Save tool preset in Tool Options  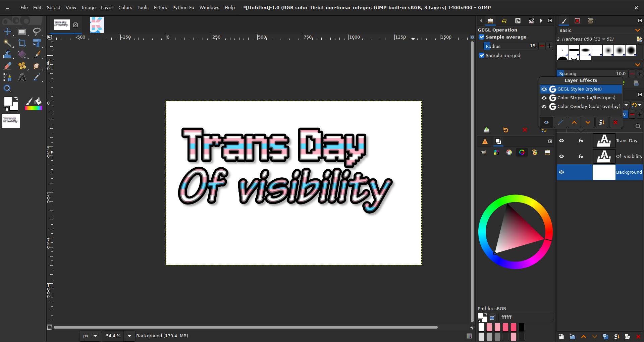(487, 130)
